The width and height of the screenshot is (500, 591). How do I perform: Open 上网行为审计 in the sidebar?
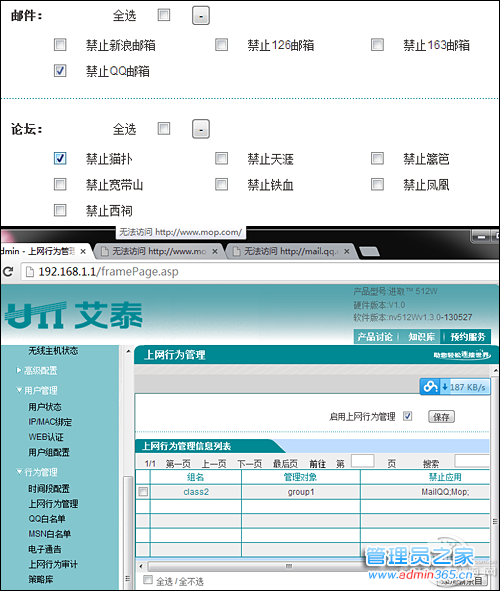(53, 564)
